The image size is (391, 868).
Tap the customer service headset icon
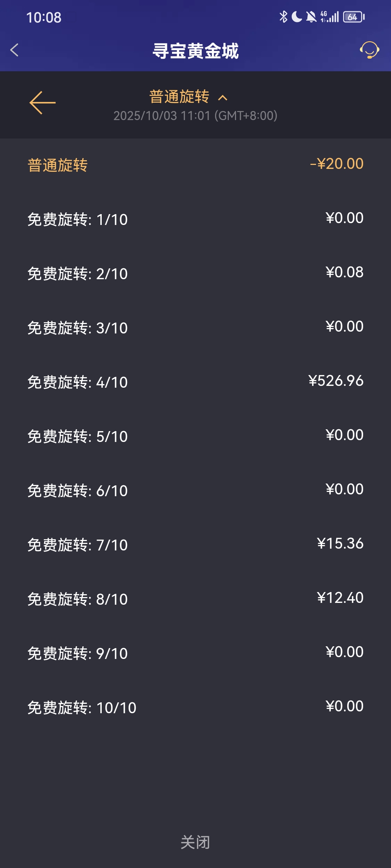click(x=369, y=50)
